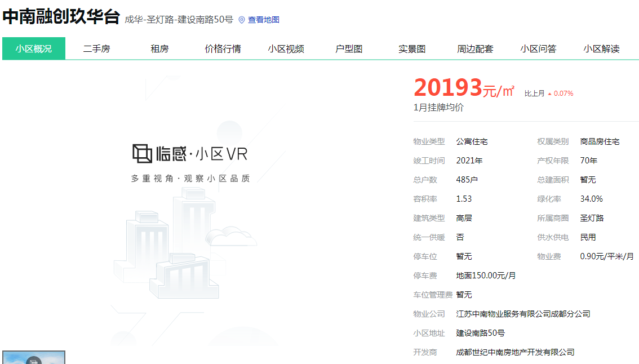Click the 统一供暖 value 否

(460, 237)
